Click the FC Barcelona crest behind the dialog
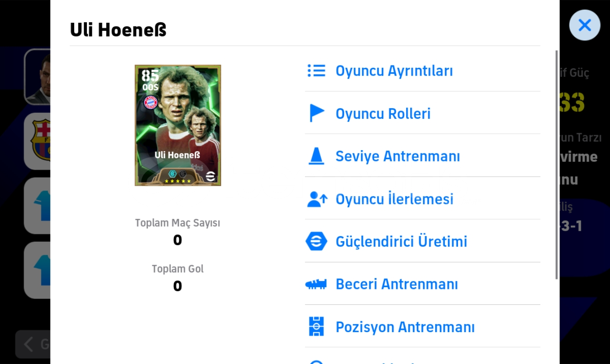The image size is (610, 364). pyautogui.click(x=40, y=140)
